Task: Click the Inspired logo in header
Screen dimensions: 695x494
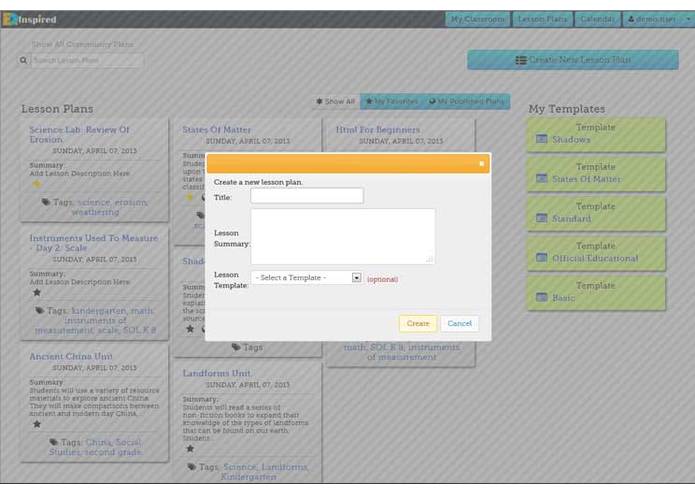Action: tap(30, 19)
